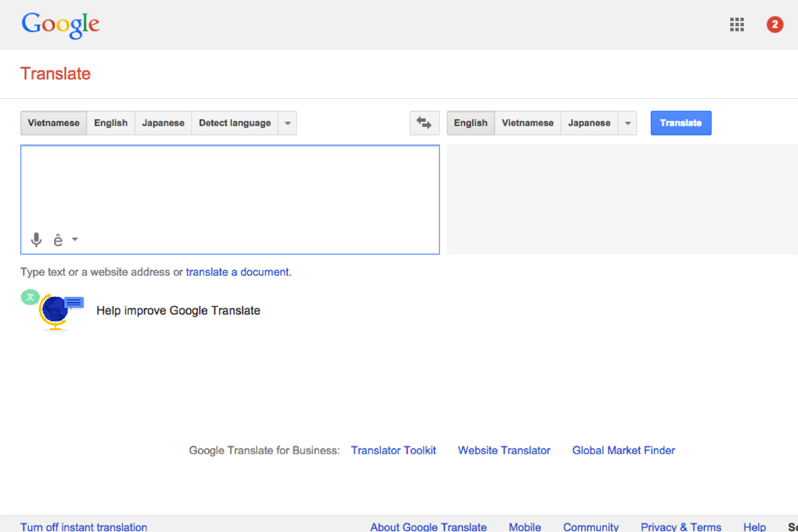The width and height of the screenshot is (798, 532).
Task: Select Vietnamese as source language
Action: pyautogui.click(x=54, y=123)
